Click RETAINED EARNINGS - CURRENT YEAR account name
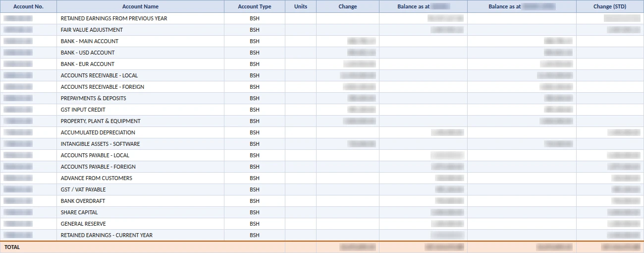 [107, 235]
